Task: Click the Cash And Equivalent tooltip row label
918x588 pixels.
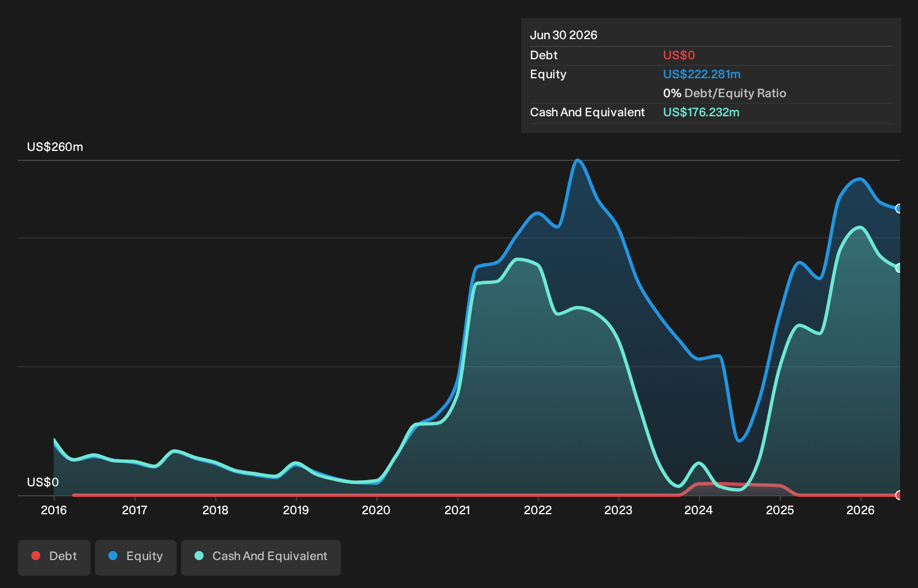Action: point(588,112)
